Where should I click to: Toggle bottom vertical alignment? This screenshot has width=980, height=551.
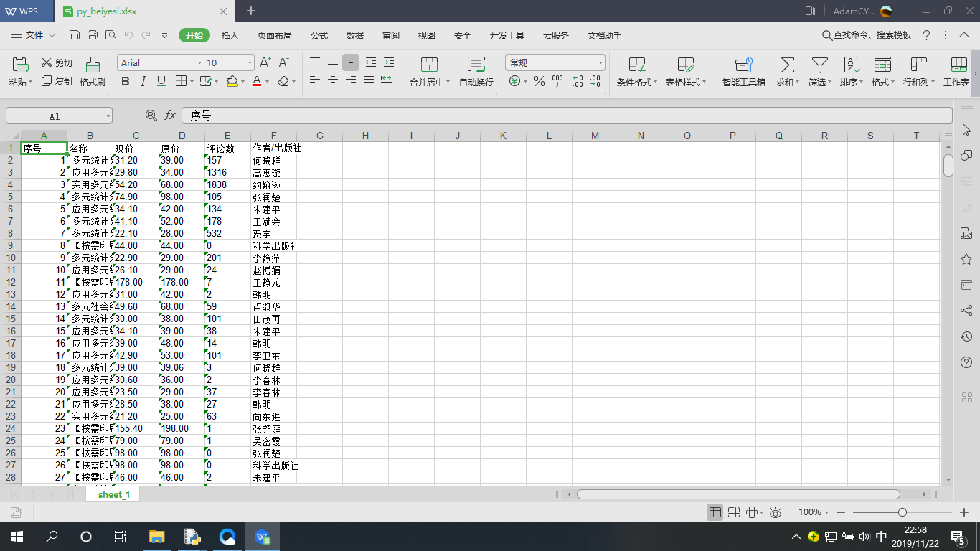[x=351, y=62]
